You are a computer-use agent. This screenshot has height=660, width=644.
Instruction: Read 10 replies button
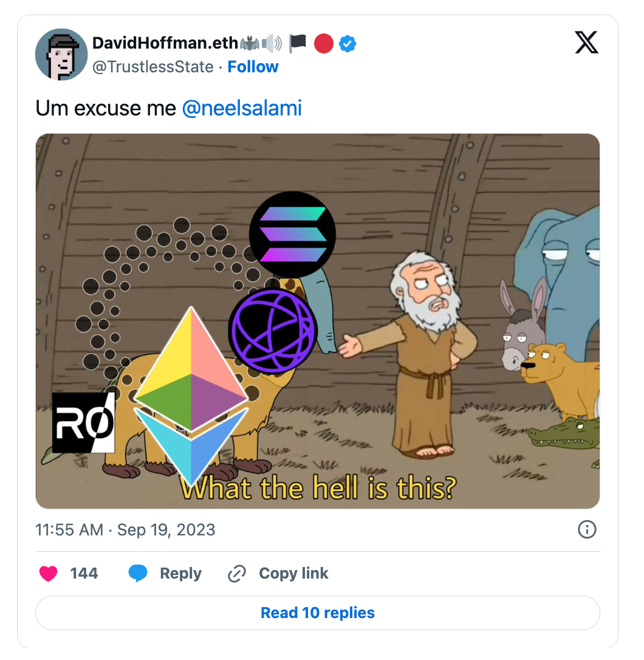(318, 613)
